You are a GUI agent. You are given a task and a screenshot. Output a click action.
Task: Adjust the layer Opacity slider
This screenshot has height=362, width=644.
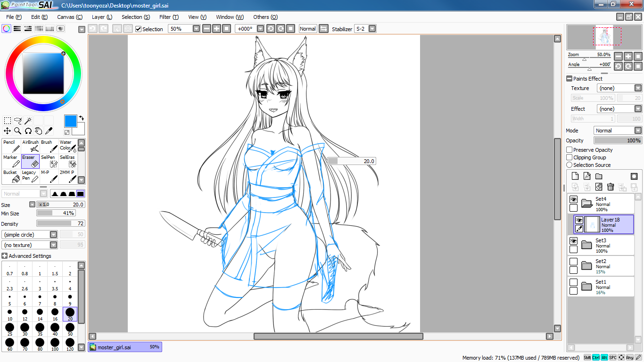tap(618, 140)
